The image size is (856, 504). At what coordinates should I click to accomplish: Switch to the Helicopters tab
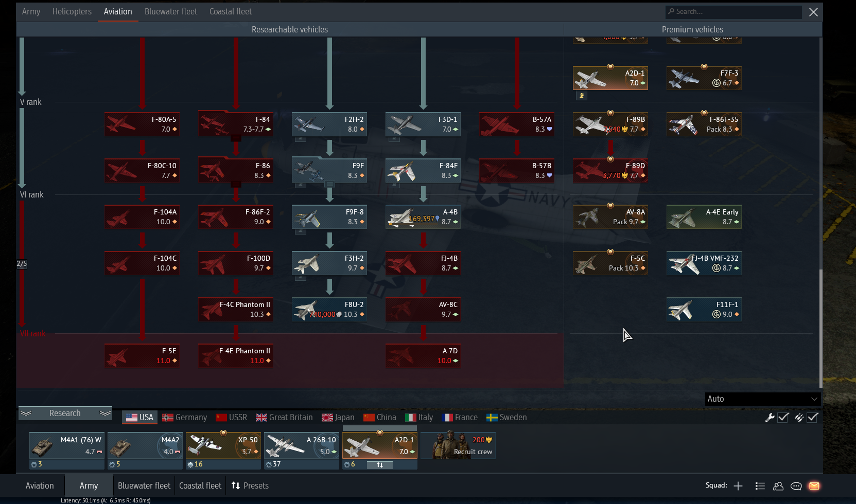[x=72, y=11]
